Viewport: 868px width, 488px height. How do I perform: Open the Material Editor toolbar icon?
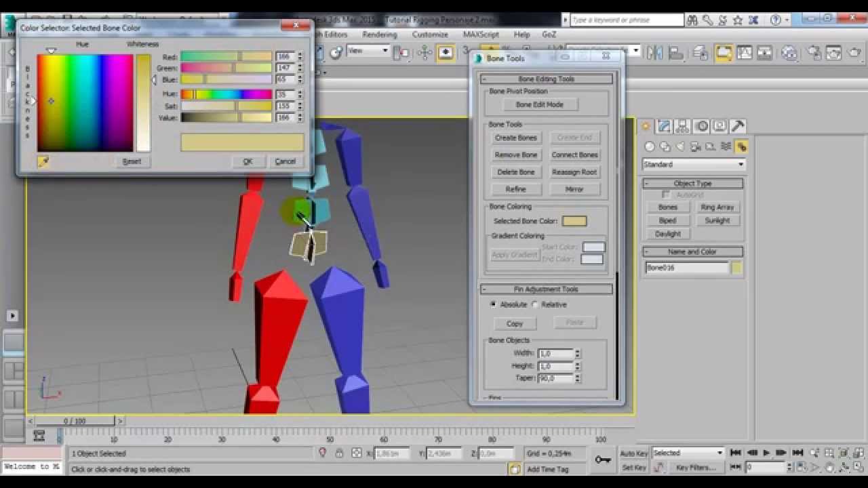point(789,52)
